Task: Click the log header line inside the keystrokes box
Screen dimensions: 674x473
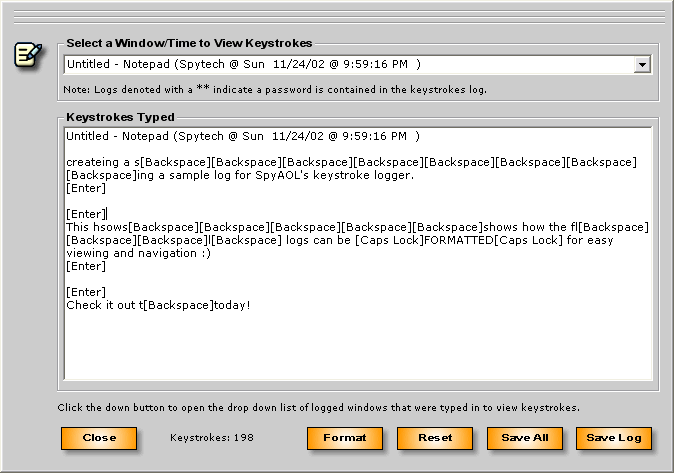Action: [x=243, y=136]
